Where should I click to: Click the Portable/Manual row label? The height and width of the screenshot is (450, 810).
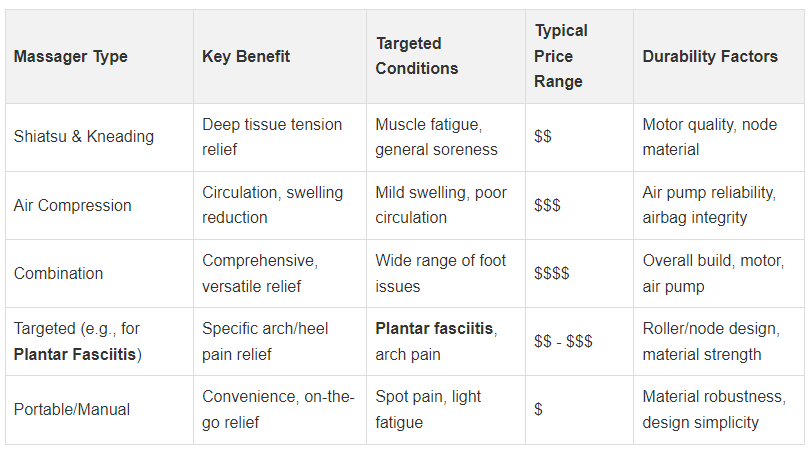[x=72, y=409]
